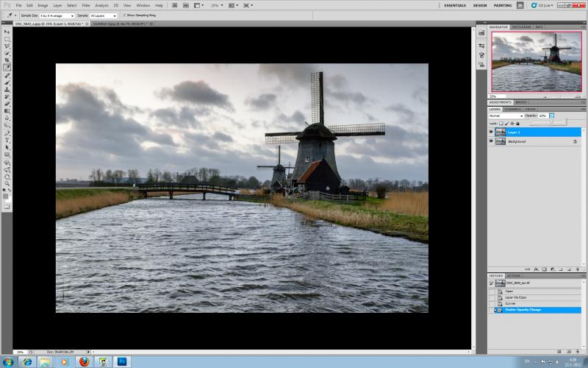Select the Layer Via Copy history state
The image size is (588, 368).
pyautogui.click(x=535, y=297)
